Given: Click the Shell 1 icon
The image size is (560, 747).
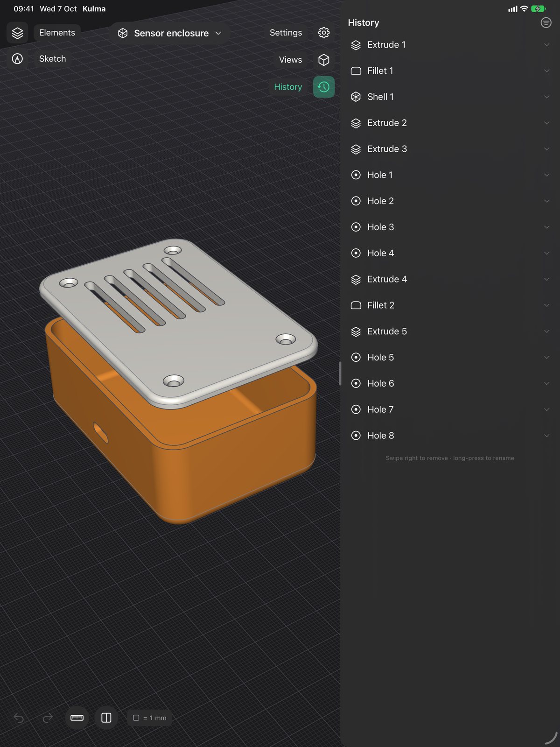Looking at the screenshot, I should pos(356,97).
